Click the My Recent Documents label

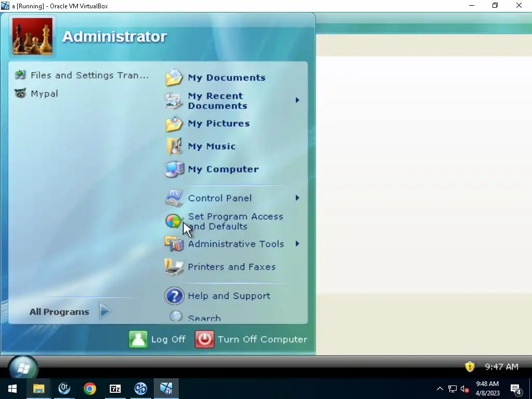point(218,101)
